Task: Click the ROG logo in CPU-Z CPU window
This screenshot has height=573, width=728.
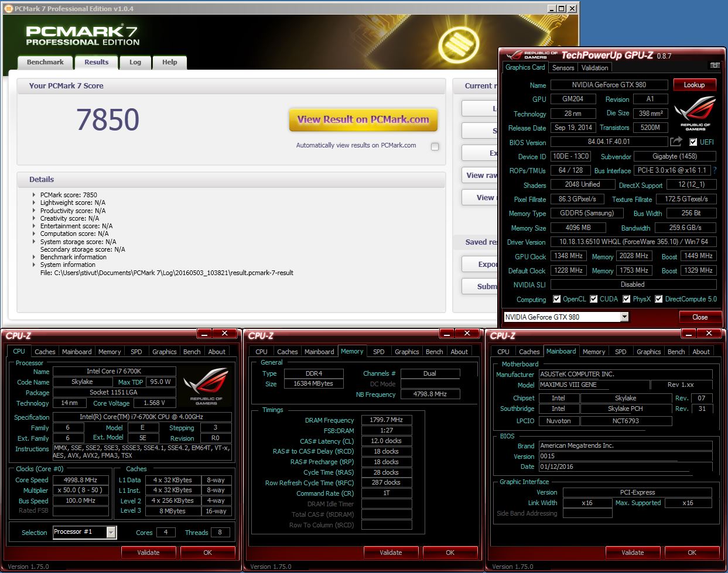Action: click(206, 386)
